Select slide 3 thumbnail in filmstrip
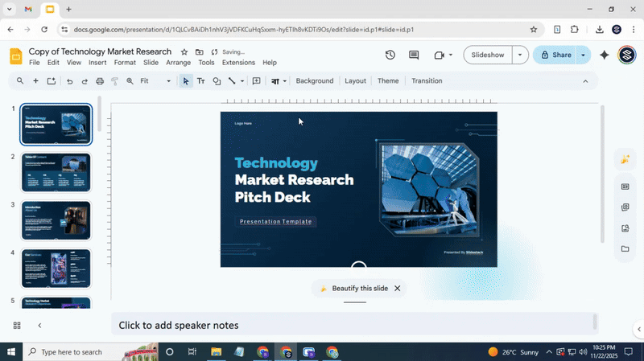 point(56,220)
